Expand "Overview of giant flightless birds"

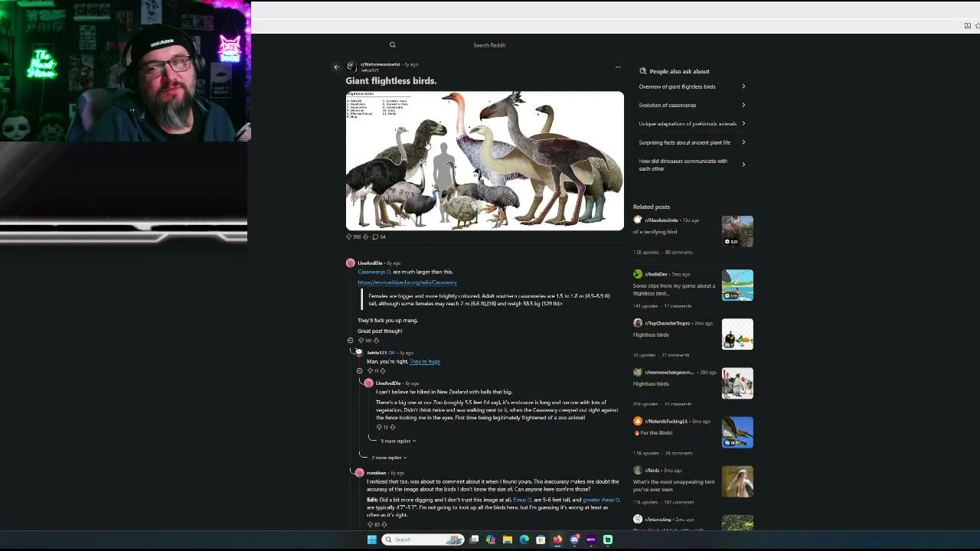click(692, 86)
